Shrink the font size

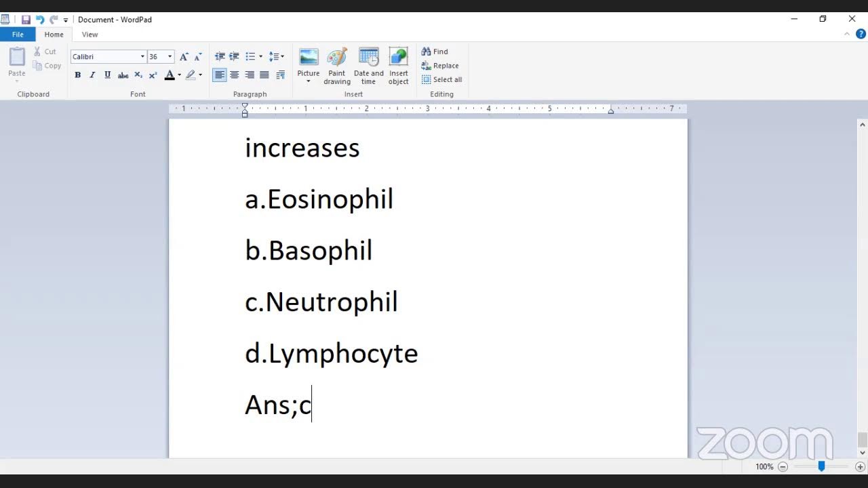[x=198, y=57]
